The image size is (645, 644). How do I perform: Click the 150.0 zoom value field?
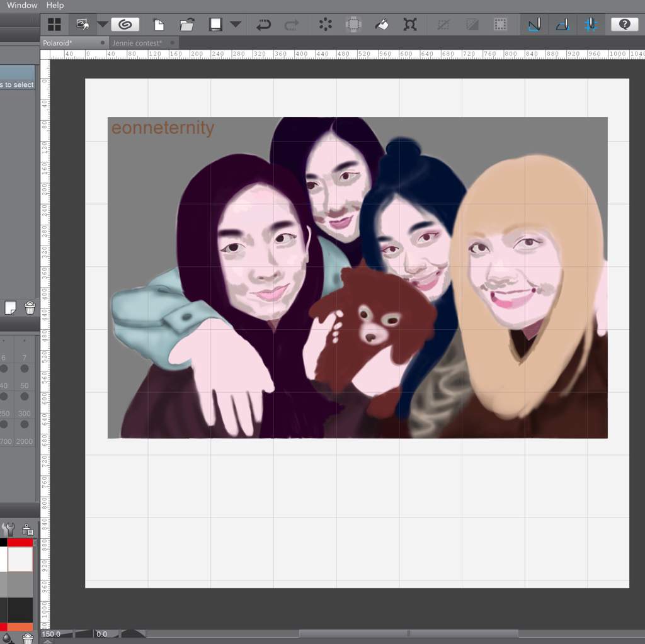(x=52, y=634)
